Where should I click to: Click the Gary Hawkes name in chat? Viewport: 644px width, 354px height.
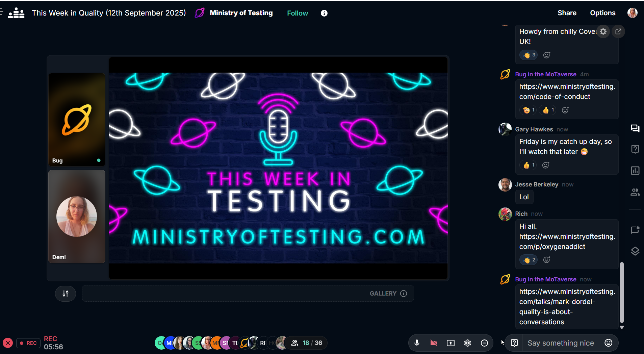point(534,129)
